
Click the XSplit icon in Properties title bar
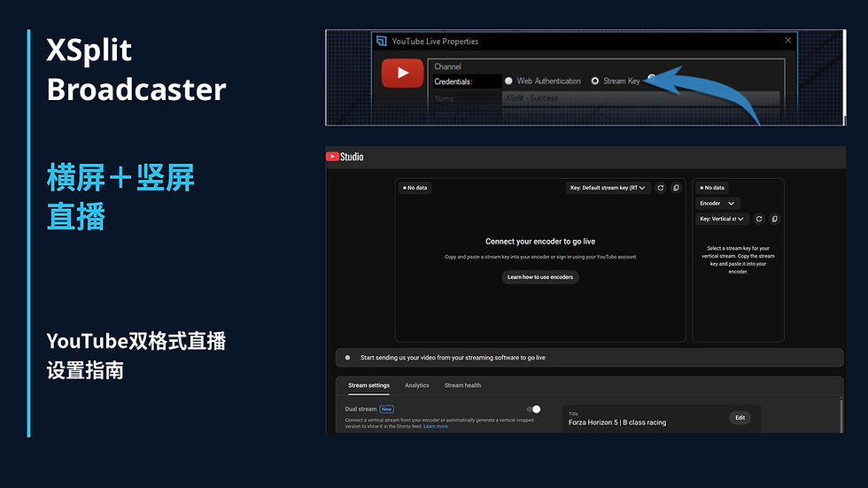point(382,41)
